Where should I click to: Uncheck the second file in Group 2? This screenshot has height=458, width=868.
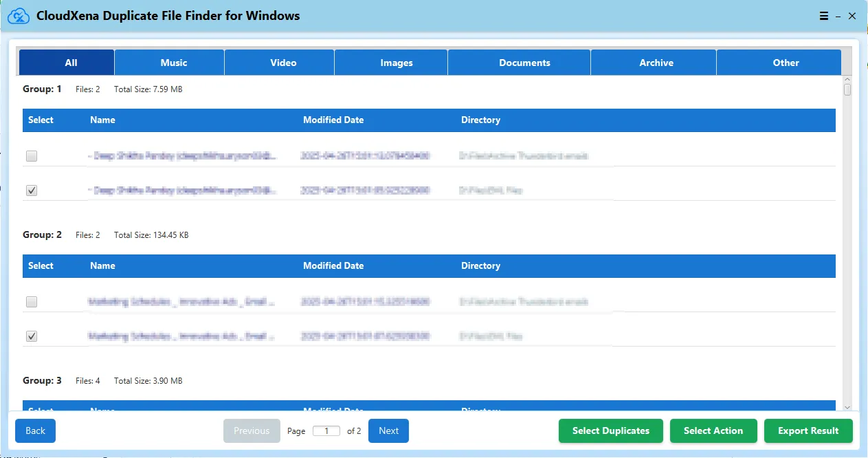(32, 336)
